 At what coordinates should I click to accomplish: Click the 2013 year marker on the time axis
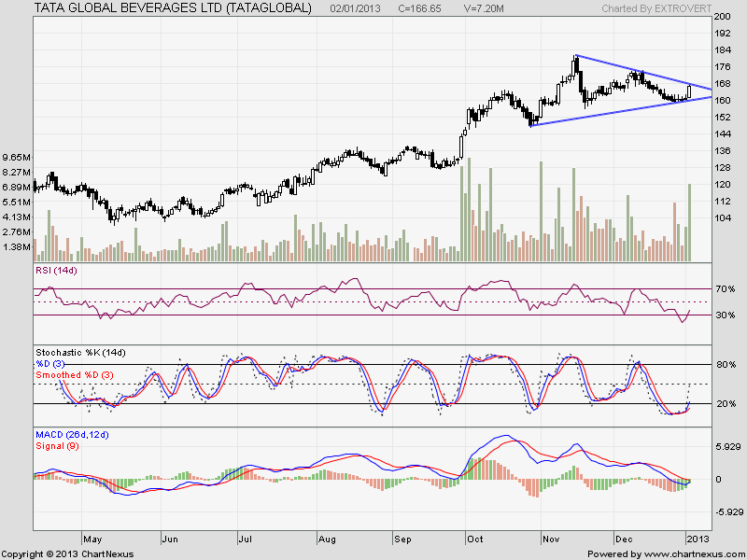coord(697,539)
